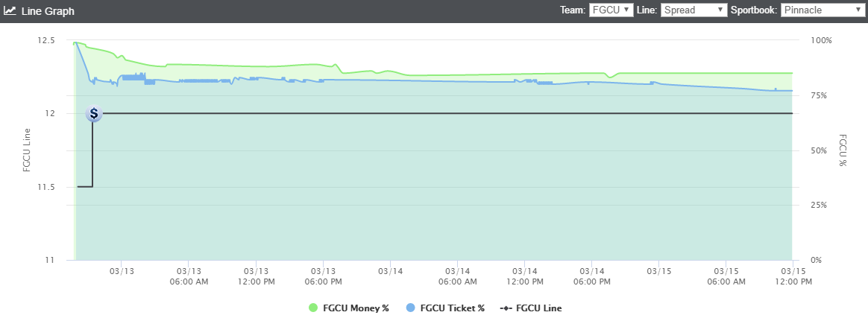Toggle FGCU Money % series visibility
This screenshot has height=318, width=868.
[x=349, y=308]
